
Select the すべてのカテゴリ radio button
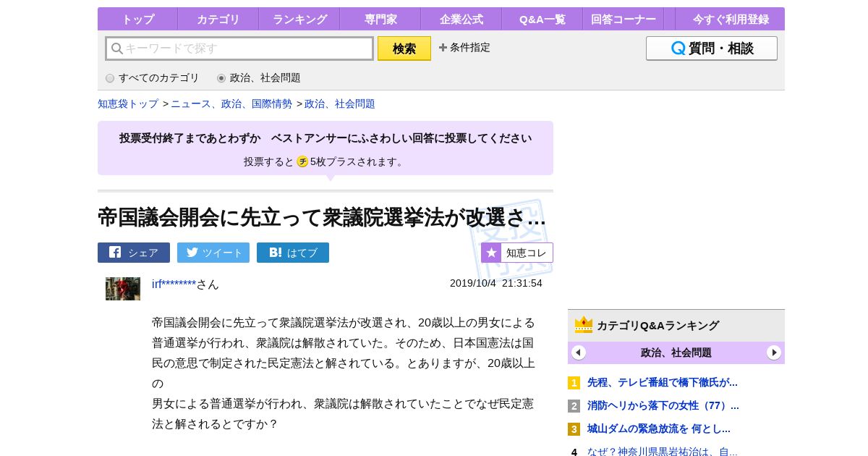point(110,78)
